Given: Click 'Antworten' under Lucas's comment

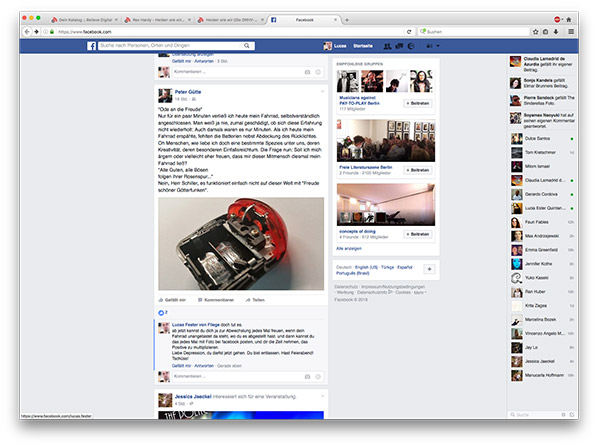Looking at the screenshot, I should tap(204, 366).
